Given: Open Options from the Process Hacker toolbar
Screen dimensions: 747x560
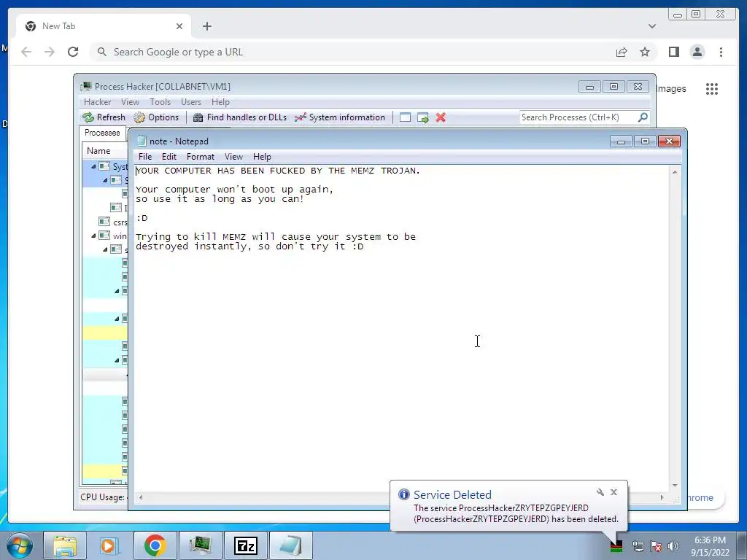Looking at the screenshot, I should click(x=156, y=117).
